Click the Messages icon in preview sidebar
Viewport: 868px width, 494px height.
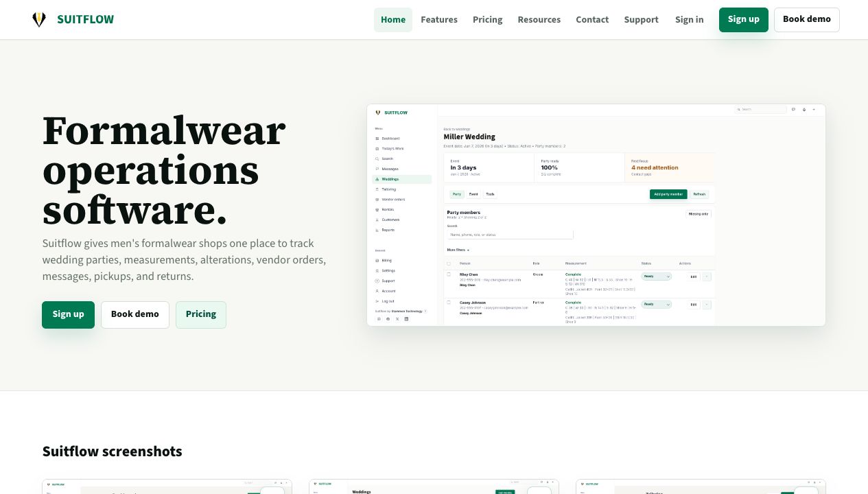click(x=377, y=169)
